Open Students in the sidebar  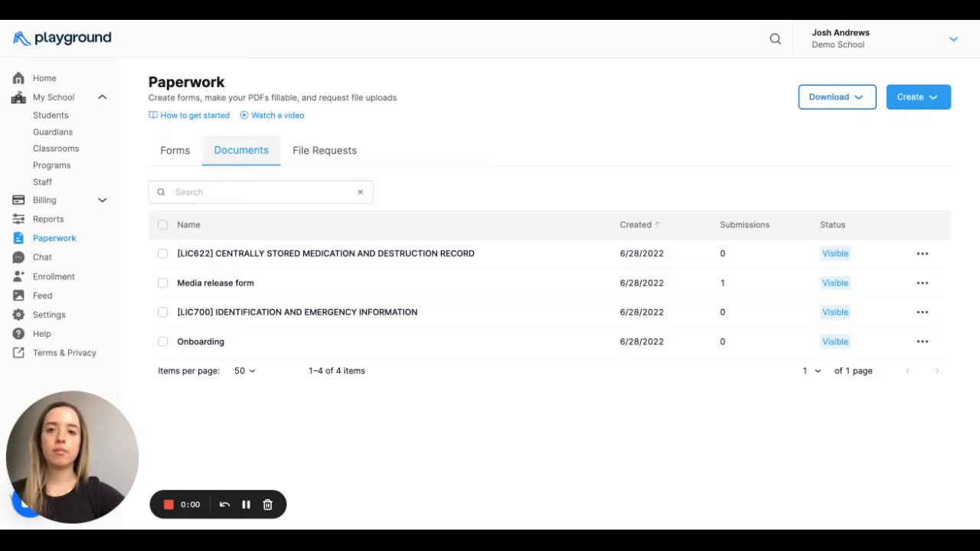[x=51, y=115]
